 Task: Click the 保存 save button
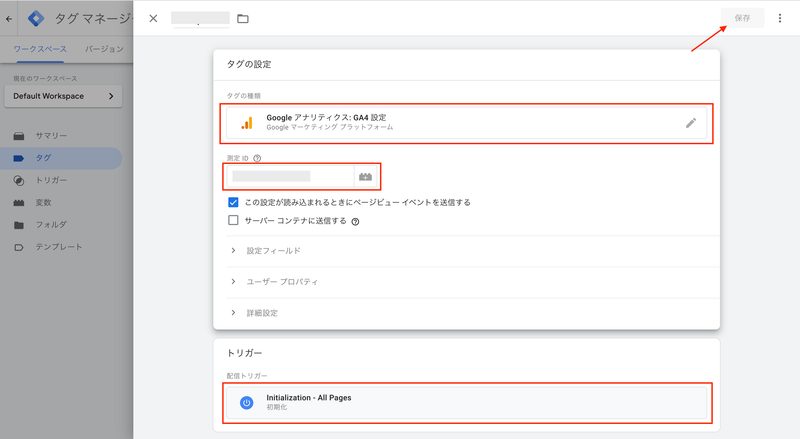(x=742, y=18)
